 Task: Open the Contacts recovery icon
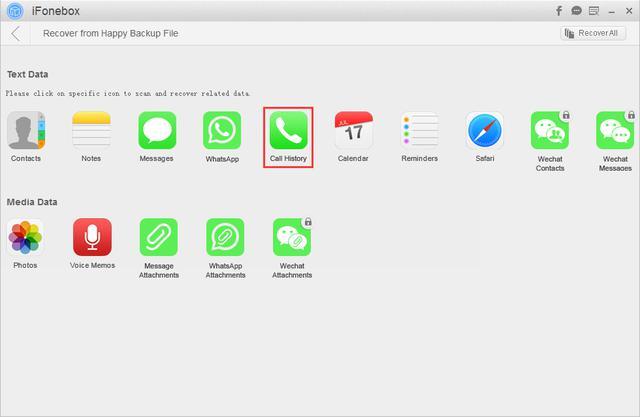pyautogui.click(x=26, y=130)
